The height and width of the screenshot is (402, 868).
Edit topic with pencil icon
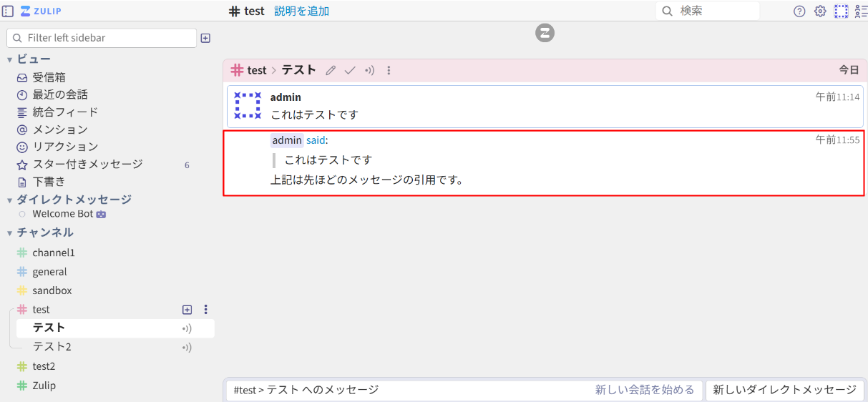pyautogui.click(x=330, y=70)
